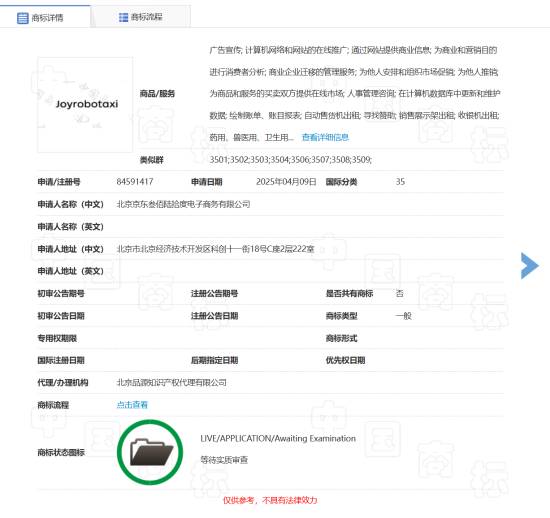The height and width of the screenshot is (518, 550).
Task: Click the 注册公告日期 label
Action: click(x=214, y=316)
